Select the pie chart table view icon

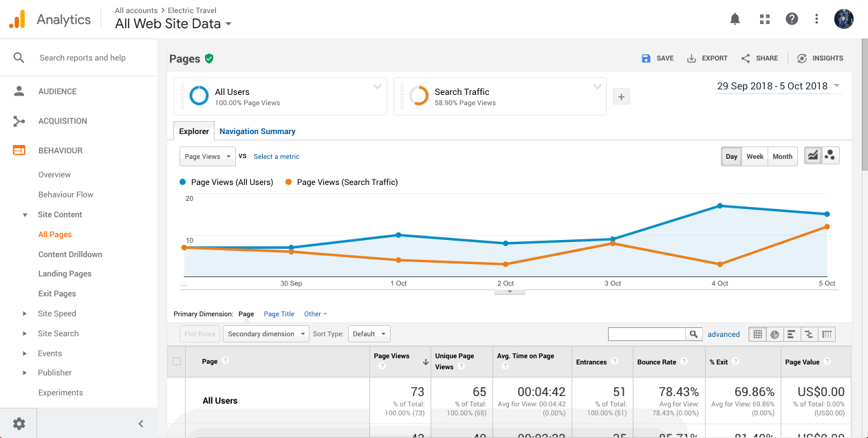(774, 334)
